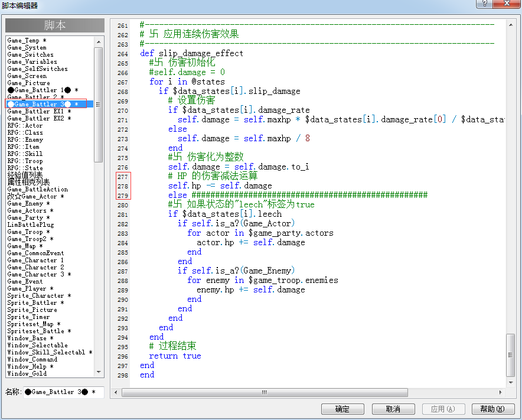Select Window_Gold script entry
The width and height of the screenshot is (522, 420).
(27, 373)
